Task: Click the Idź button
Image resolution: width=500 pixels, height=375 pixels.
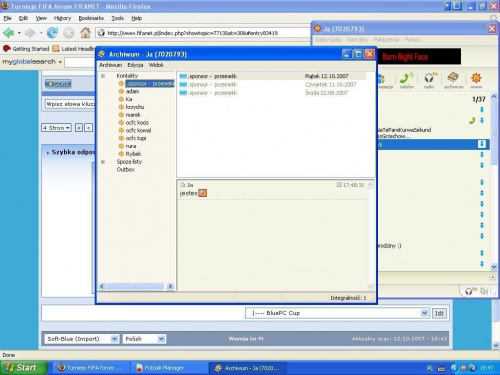Action: pos(439,313)
